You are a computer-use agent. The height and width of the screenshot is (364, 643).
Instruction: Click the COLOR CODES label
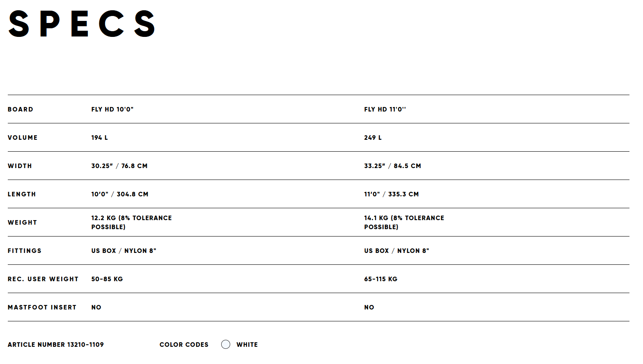click(184, 345)
